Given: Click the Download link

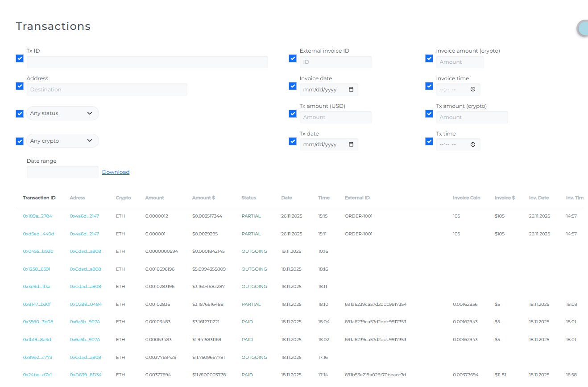Looking at the screenshot, I should 116,172.
